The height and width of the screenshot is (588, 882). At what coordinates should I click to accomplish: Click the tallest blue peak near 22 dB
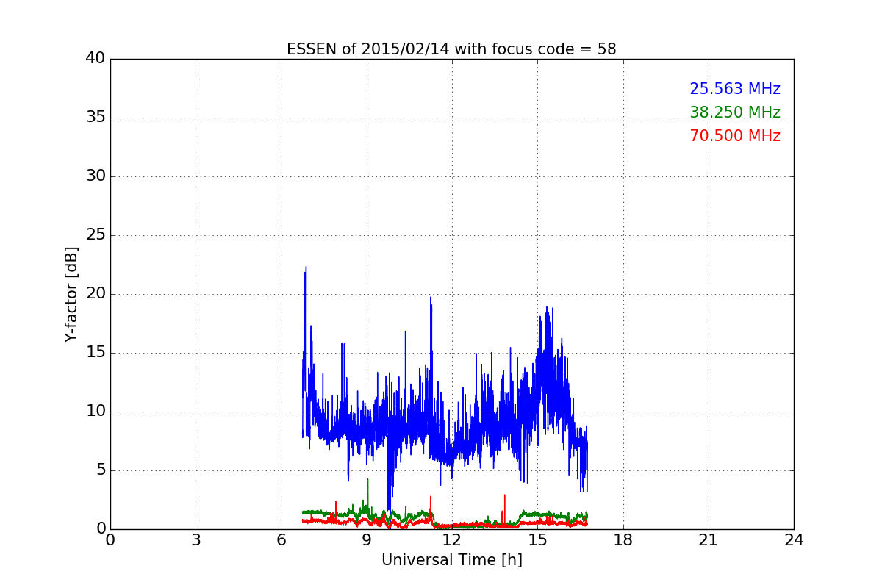point(306,268)
